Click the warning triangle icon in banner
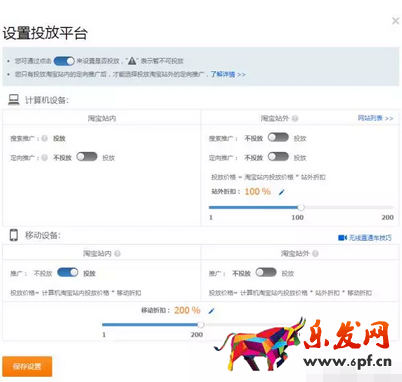Screen dimensions: 402x382 (x=132, y=61)
